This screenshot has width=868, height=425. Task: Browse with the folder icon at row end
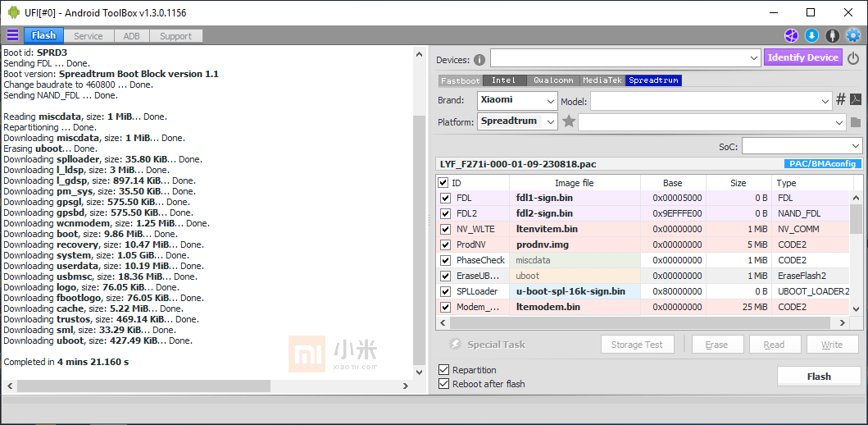(x=856, y=122)
